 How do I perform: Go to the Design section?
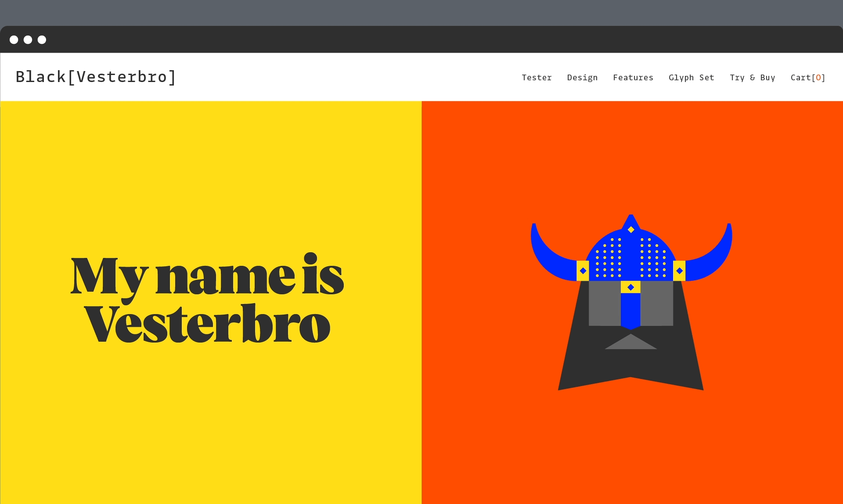pos(582,78)
